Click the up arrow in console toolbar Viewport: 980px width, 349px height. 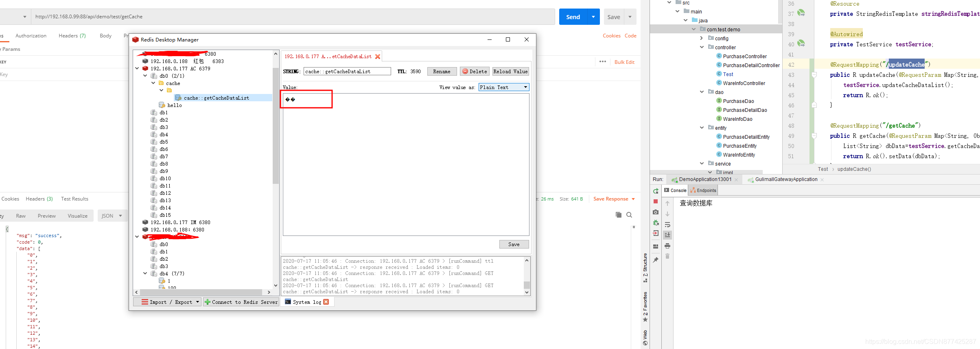667,203
